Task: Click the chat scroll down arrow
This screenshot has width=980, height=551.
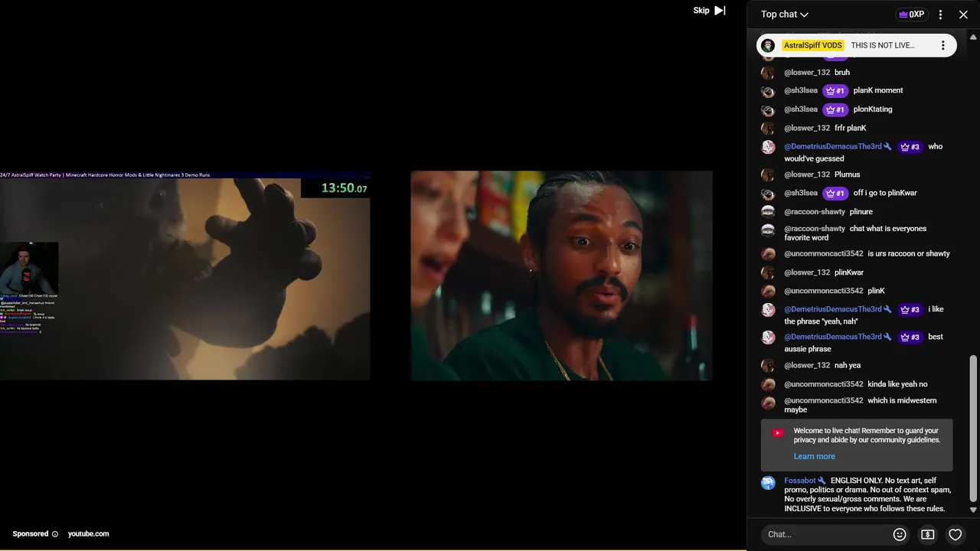Action: (x=973, y=510)
